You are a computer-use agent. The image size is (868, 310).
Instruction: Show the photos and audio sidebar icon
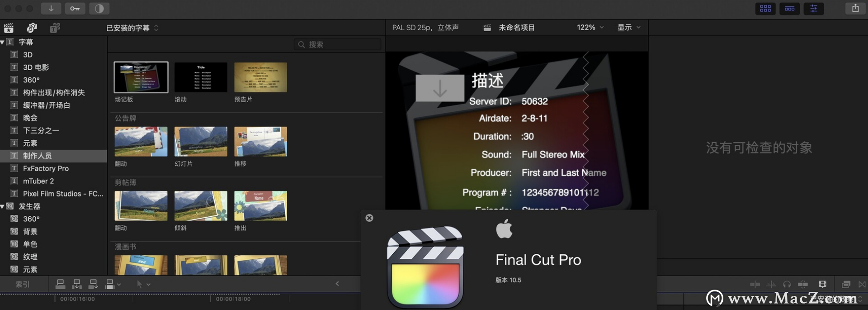click(32, 28)
